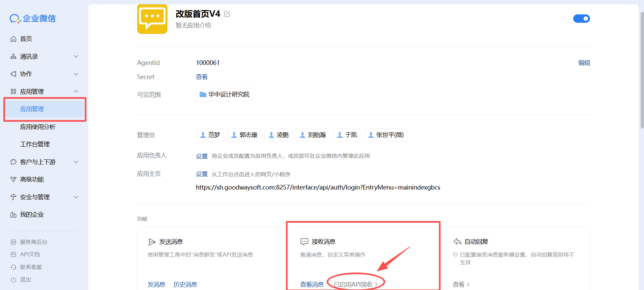
Task: Click the 华中设计研究院 folder tag
Action: 224,94
